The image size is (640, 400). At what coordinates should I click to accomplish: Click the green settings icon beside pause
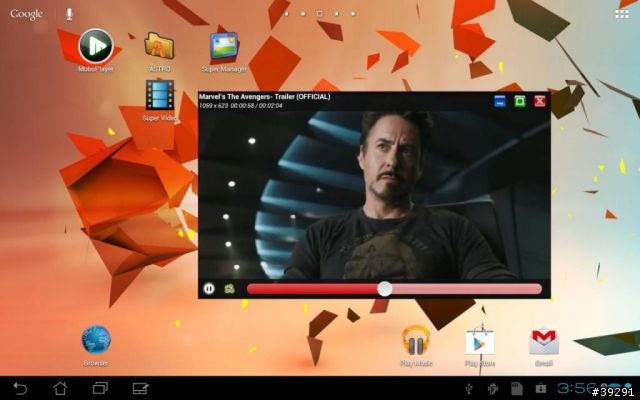[x=230, y=289]
